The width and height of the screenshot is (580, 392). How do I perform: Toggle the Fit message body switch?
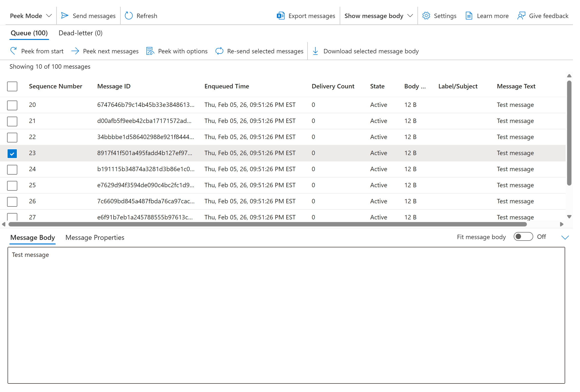pyautogui.click(x=523, y=237)
